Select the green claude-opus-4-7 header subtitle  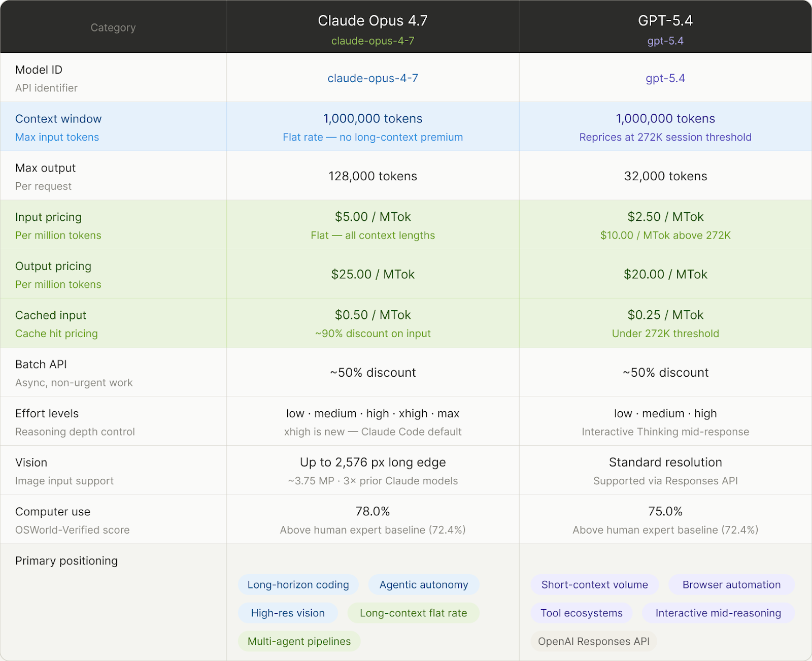tap(373, 41)
